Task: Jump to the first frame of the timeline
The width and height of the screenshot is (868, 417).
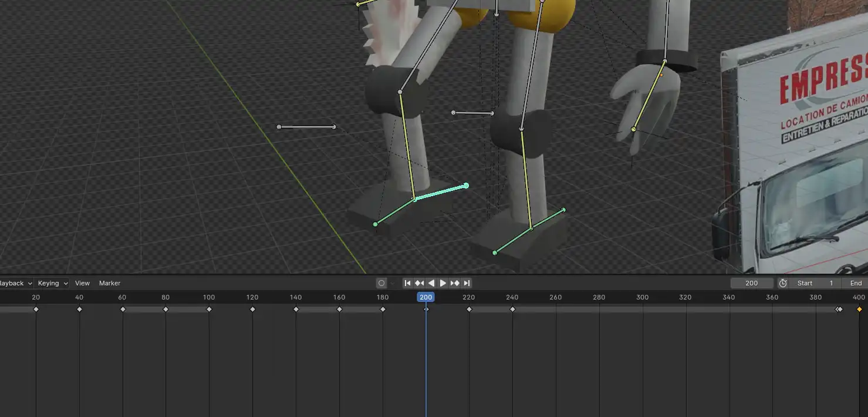Action: (408, 283)
